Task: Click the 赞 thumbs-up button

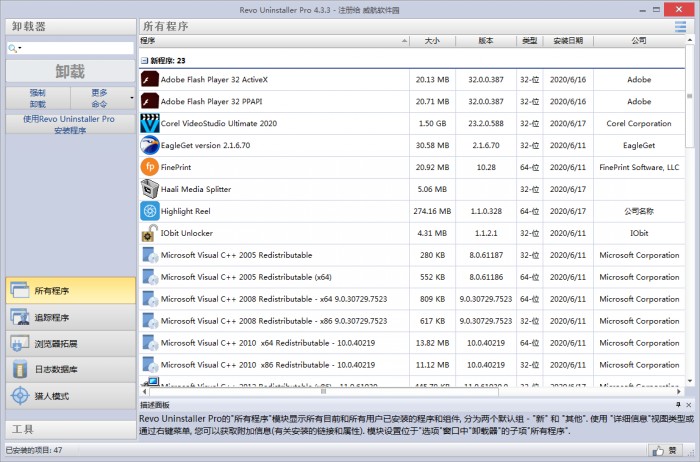Action: click(x=664, y=451)
